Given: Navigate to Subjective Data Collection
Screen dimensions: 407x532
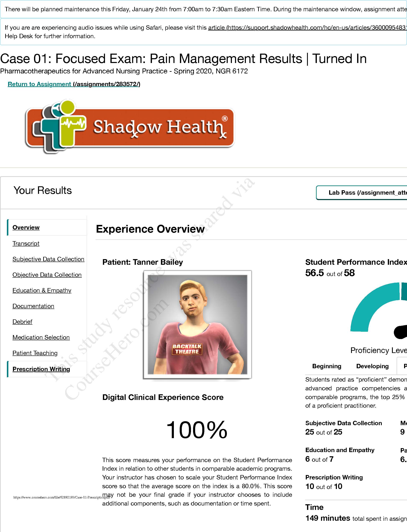Looking at the screenshot, I should [x=48, y=259].
